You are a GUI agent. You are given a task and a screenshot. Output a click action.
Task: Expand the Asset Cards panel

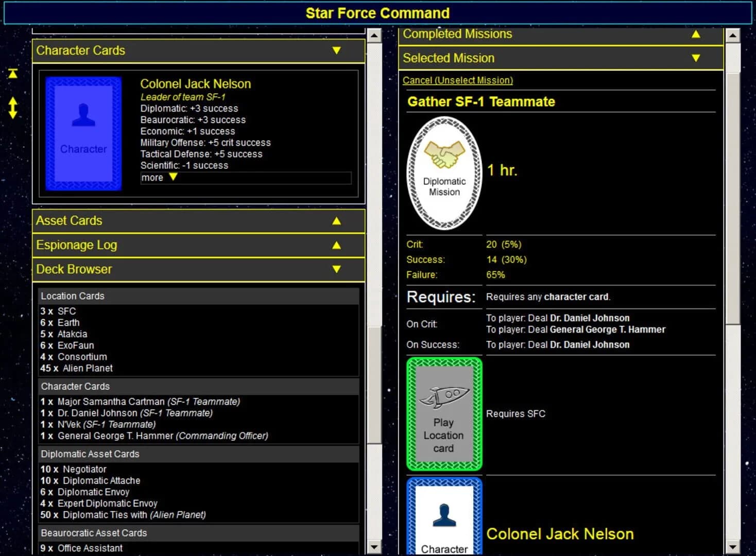(x=336, y=221)
